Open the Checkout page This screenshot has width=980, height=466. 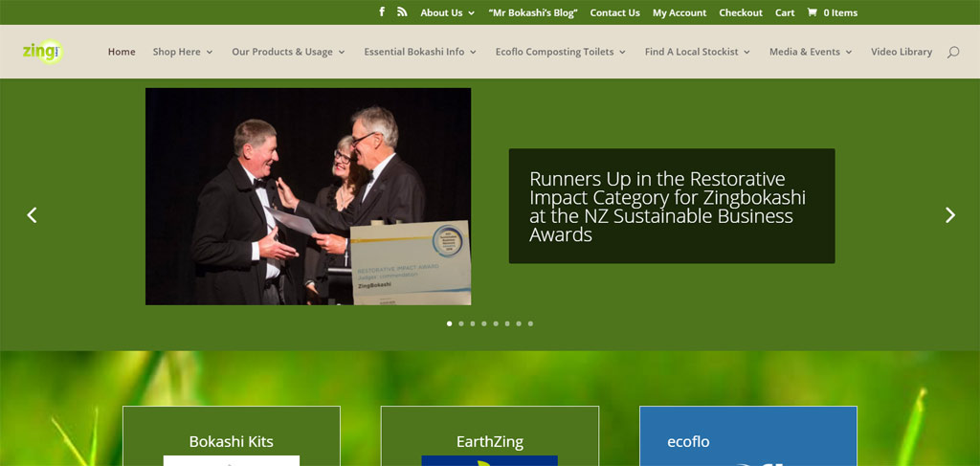pyautogui.click(x=741, y=12)
